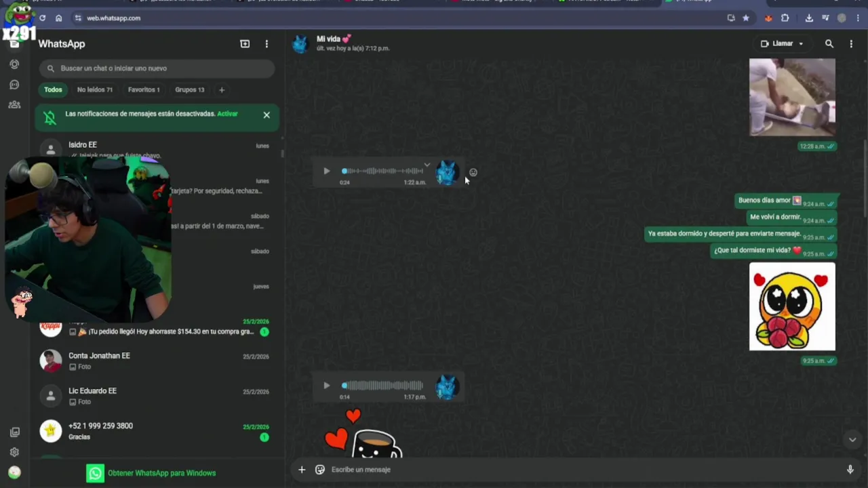Activate notifications via Activar link
This screenshot has width=868, height=488.
coord(227,114)
